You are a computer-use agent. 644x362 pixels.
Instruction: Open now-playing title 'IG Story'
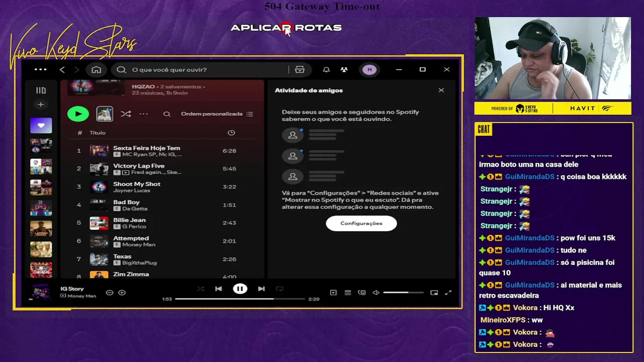(x=72, y=289)
